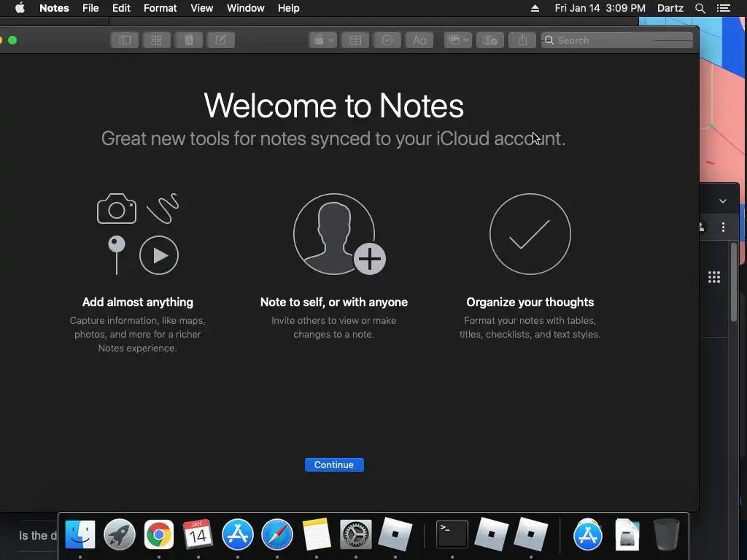Click the chevron in background window
Screen dimensions: 747x560
tap(723, 201)
